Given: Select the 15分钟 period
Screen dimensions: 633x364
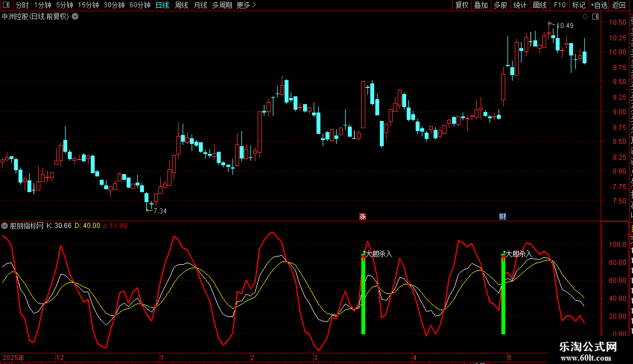Looking at the screenshot, I should click(x=89, y=5).
